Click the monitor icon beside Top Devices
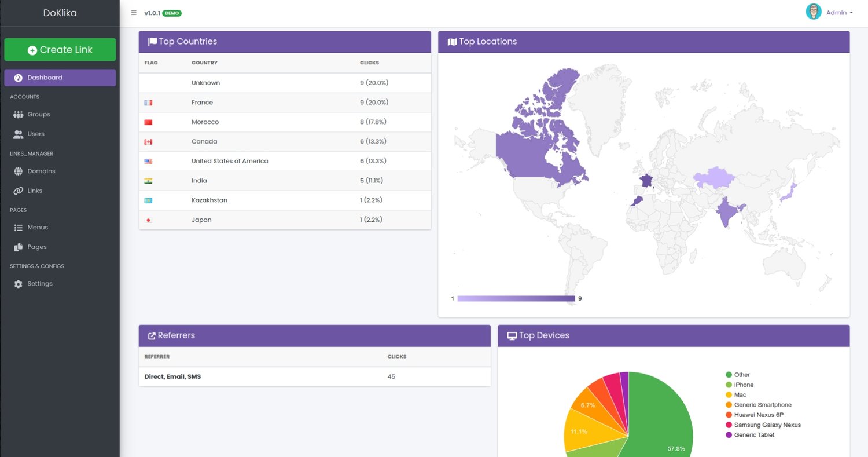The height and width of the screenshot is (457, 868). (512, 336)
